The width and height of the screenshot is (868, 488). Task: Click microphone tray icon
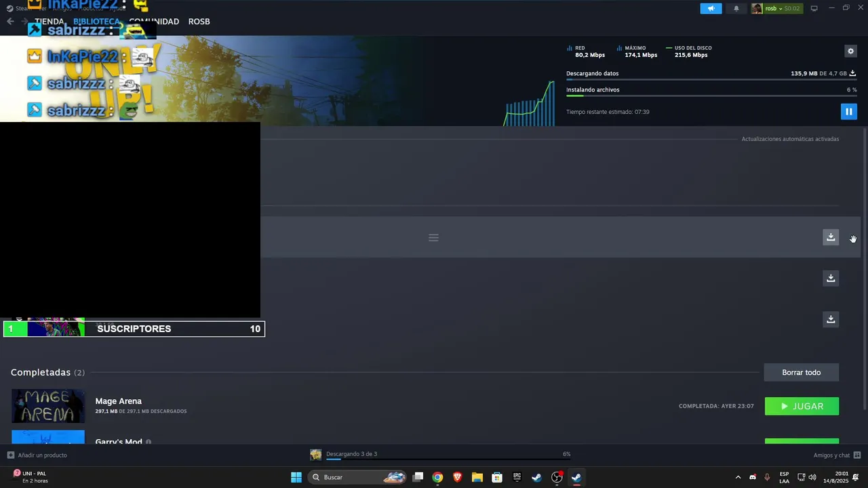click(x=767, y=477)
